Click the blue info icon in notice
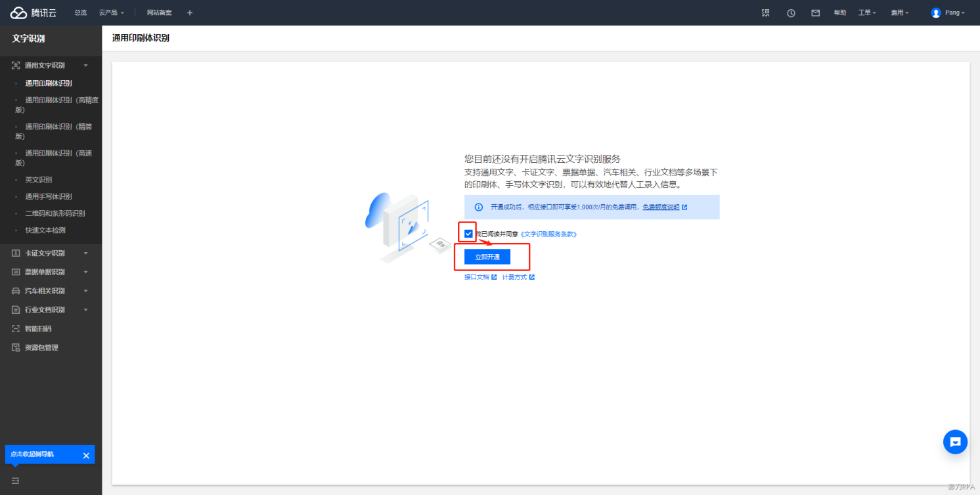980x495 pixels. 479,207
